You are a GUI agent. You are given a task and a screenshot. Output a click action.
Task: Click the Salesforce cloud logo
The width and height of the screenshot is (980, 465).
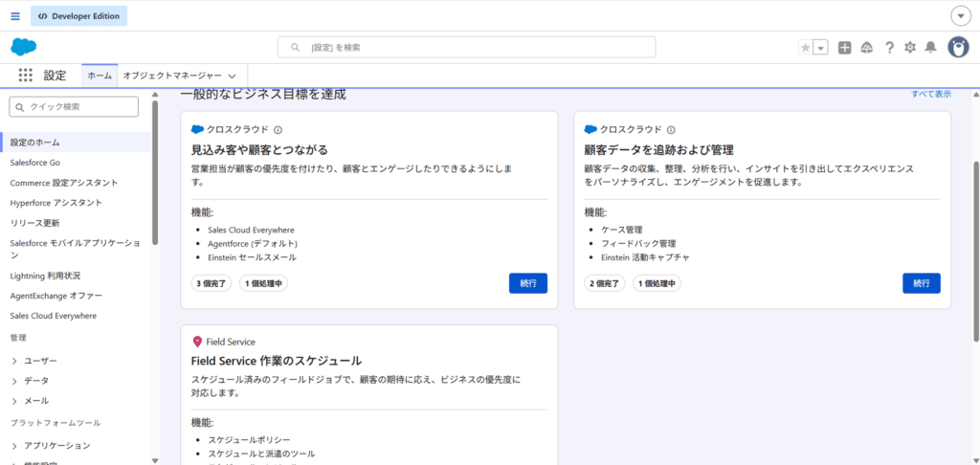[x=24, y=47]
